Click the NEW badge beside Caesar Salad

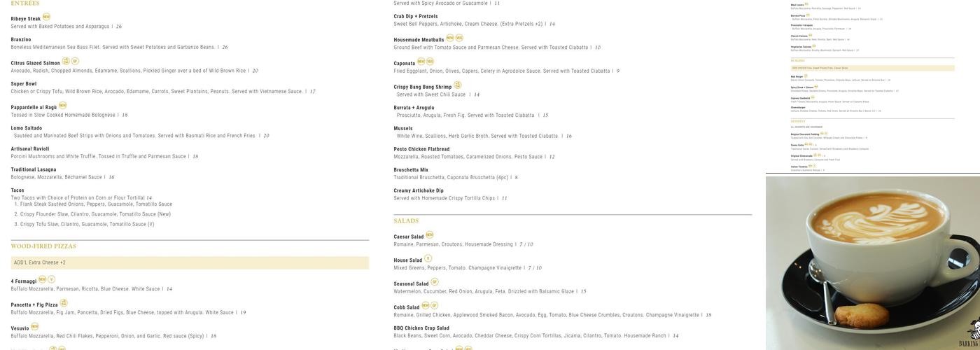(x=430, y=235)
